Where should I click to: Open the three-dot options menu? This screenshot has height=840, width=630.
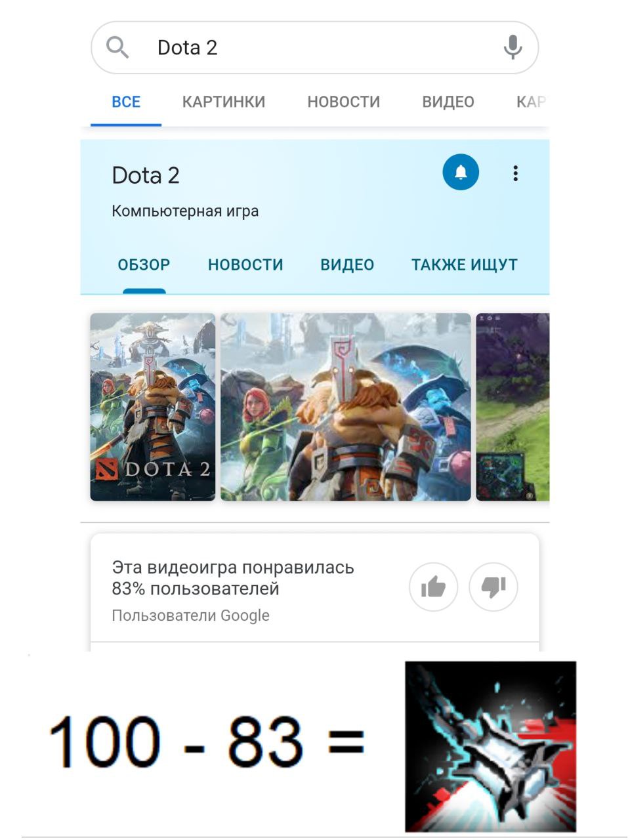[516, 173]
